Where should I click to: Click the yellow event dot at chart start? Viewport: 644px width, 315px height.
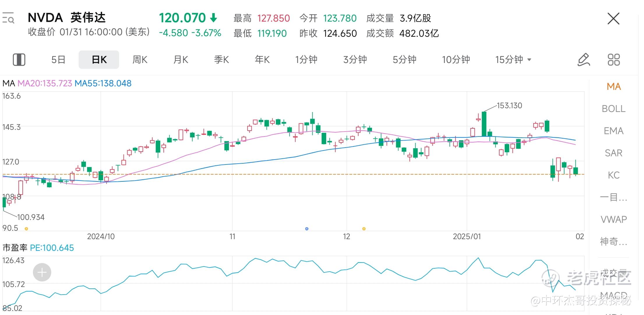(x=26, y=229)
